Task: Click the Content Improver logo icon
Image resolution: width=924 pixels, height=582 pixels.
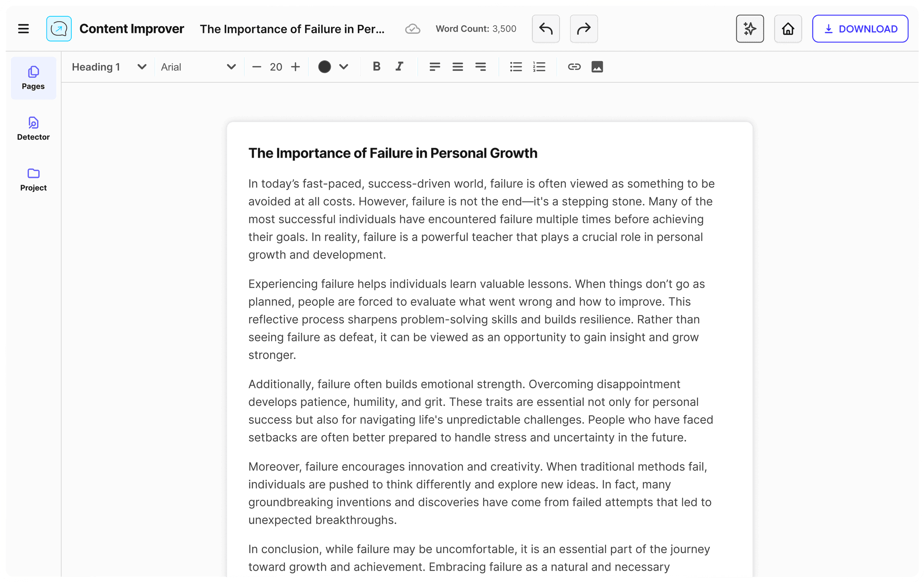Action: [59, 29]
